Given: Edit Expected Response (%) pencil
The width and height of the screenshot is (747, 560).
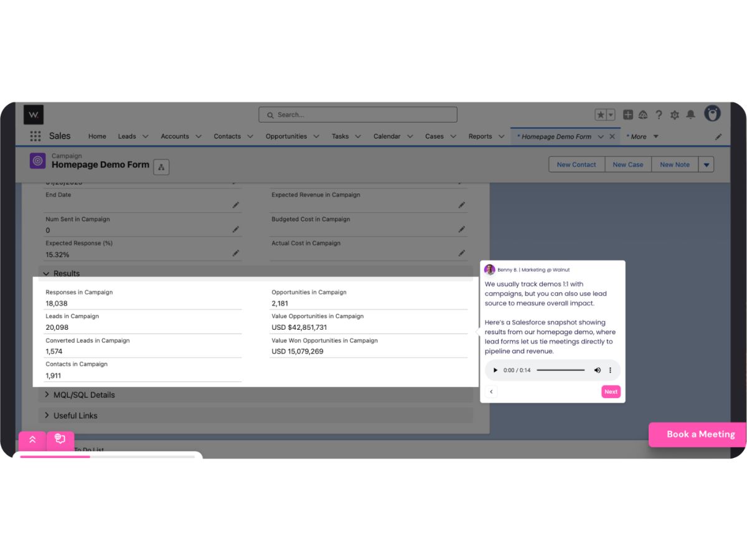Looking at the screenshot, I should pyautogui.click(x=236, y=253).
